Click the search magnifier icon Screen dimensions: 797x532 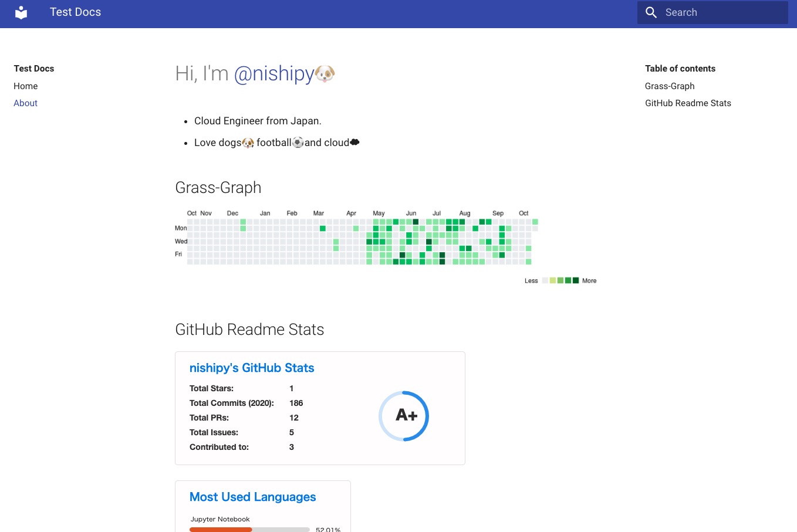coord(651,12)
